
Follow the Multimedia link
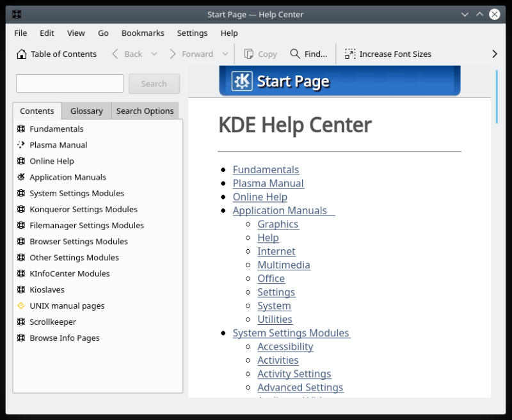coord(284,265)
